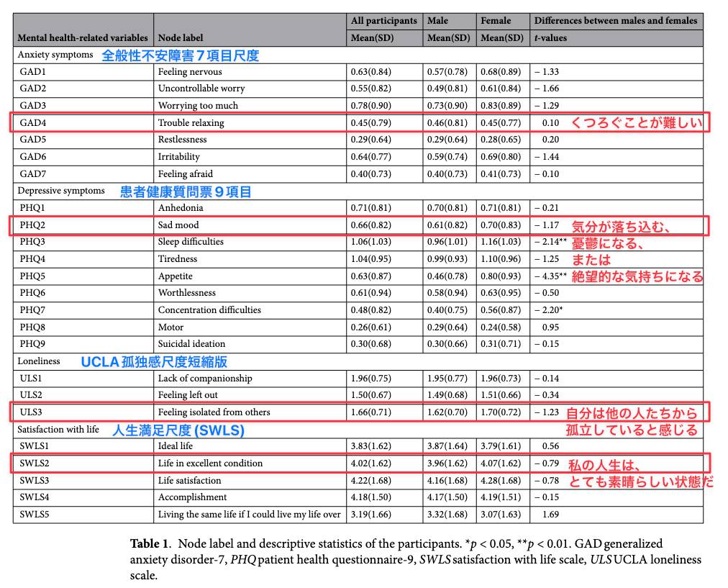Viewport: 728px width, 588px height.
Task: Select the SWLS2 'Life in excellent condition' cell
Action: click(210, 463)
